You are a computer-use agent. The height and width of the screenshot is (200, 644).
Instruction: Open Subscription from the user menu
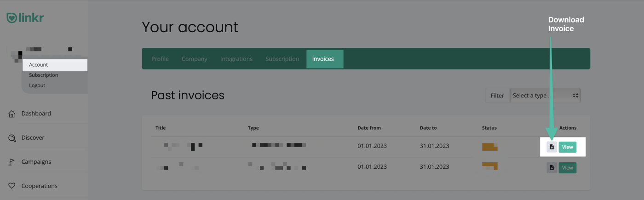(44, 75)
